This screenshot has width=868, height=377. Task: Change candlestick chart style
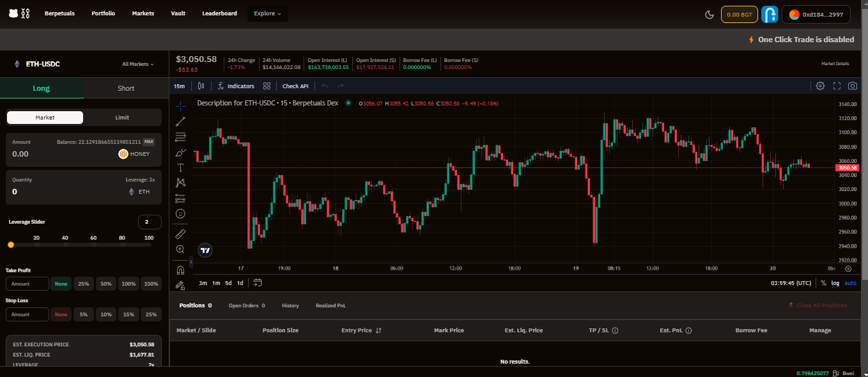(201, 86)
